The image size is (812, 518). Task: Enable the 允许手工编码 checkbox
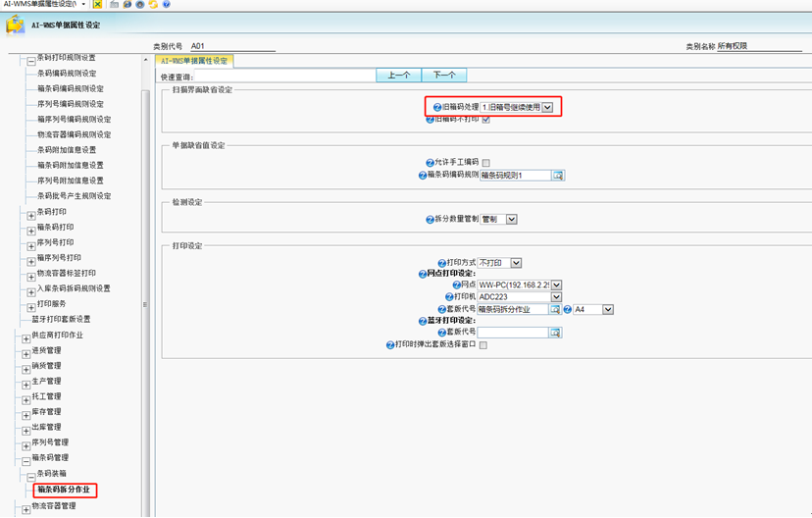pos(485,163)
